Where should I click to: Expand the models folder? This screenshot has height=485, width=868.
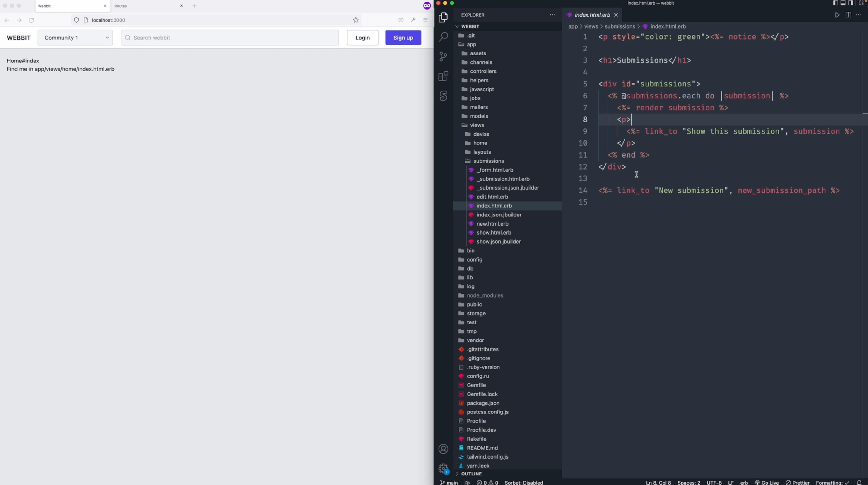pyautogui.click(x=479, y=116)
